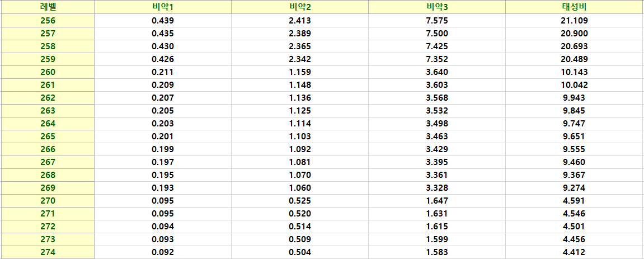Click the 태성비 cell showing 9.274

tap(574, 188)
